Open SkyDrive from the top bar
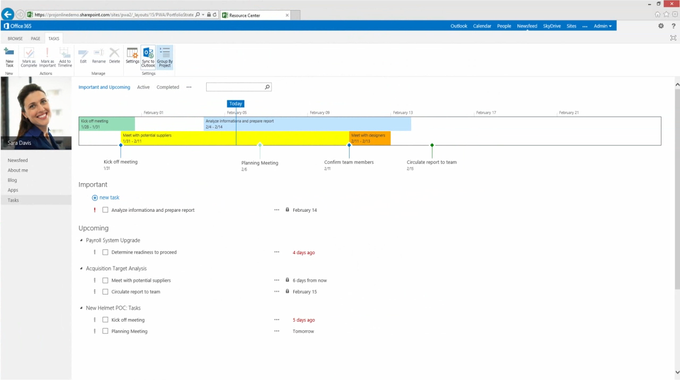The height and width of the screenshot is (380, 680). [552, 26]
